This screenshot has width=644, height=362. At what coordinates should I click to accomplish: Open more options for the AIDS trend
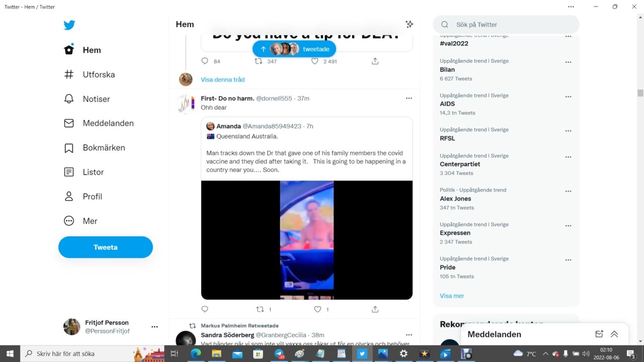(568, 97)
